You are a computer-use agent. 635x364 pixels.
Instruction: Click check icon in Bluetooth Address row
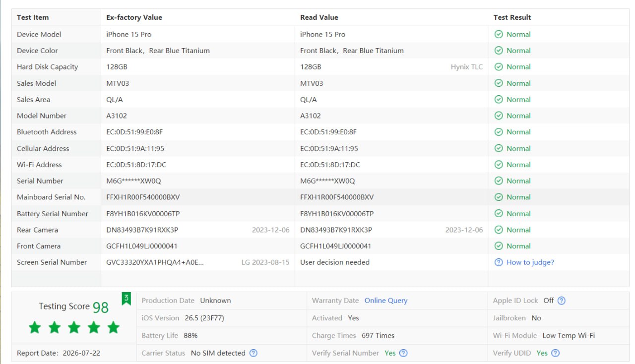point(499,132)
